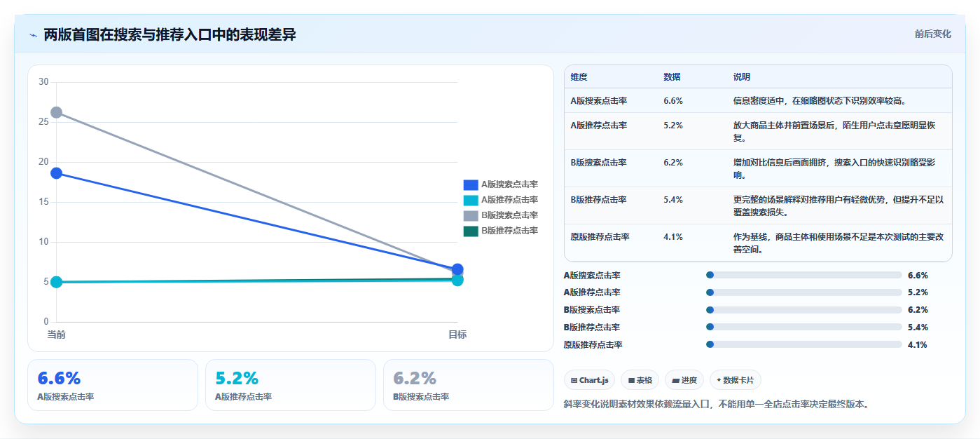Click the sparkle icon in 数据卡片 tag
The image size is (980, 439).
pyautogui.click(x=719, y=380)
